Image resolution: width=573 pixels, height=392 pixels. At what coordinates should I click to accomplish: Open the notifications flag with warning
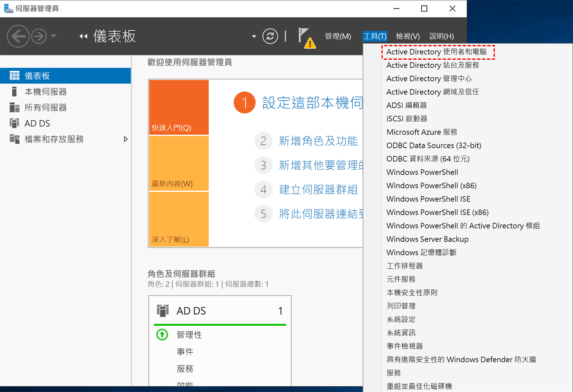pos(307,37)
